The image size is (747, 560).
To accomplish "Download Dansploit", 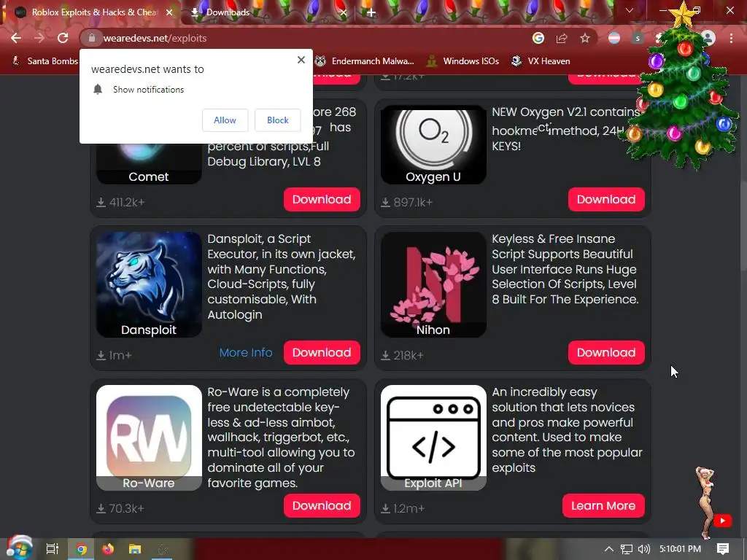I will pyautogui.click(x=322, y=352).
